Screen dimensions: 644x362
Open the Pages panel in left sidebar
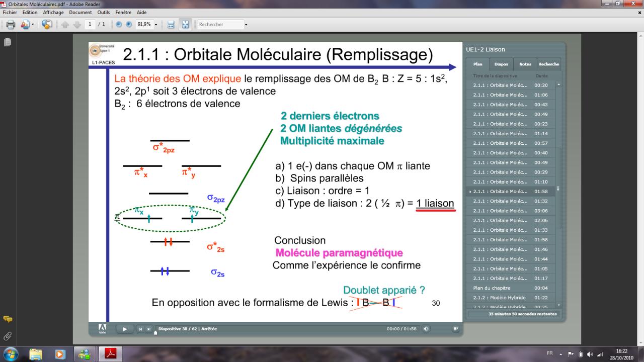tap(8, 42)
